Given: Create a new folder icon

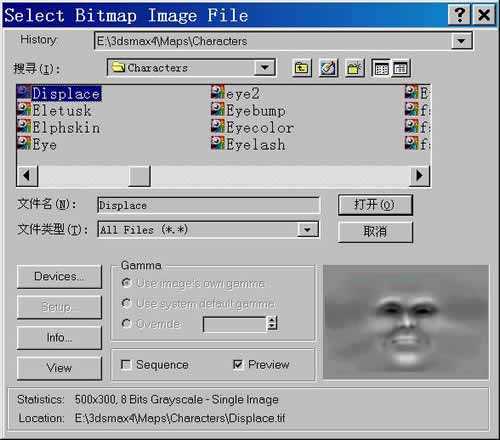Looking at the screenshot, I should (x=354, y=68).
